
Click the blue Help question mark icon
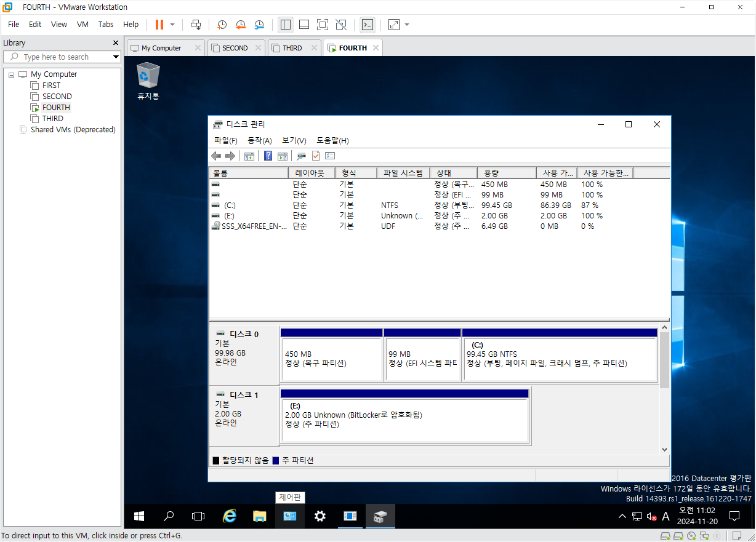(268, 156)
